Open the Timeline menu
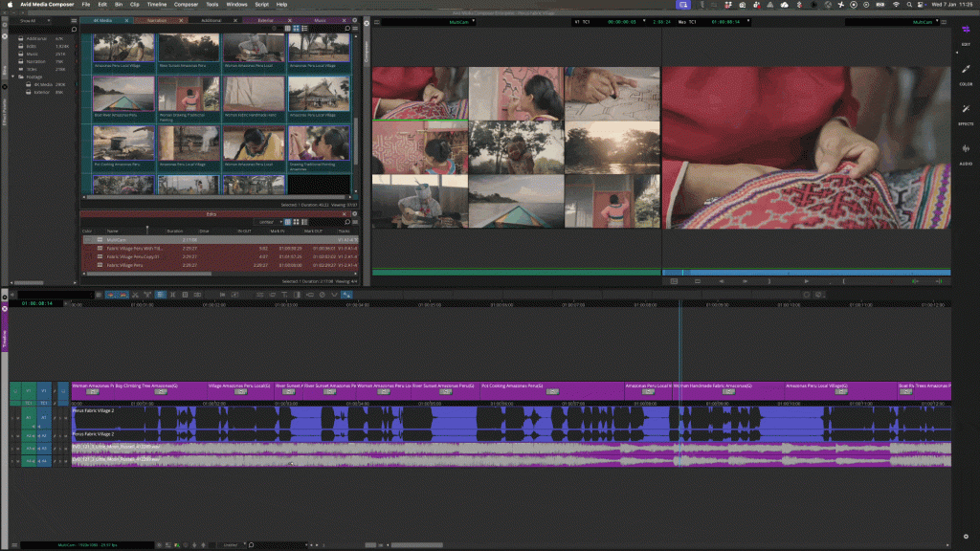The width and height of the screenshot is (980, 551). coord(157,5)
